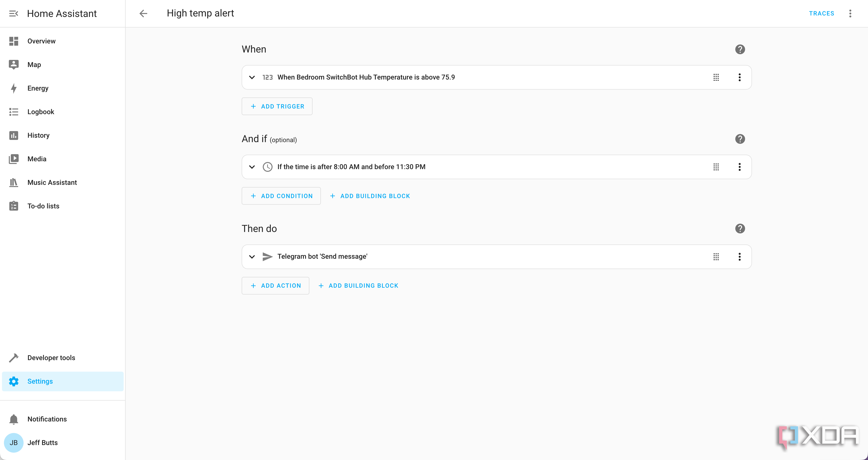Click the Map icon in sidebar
The width and height of the screenshot is (868, 460).
pos(13,65)
